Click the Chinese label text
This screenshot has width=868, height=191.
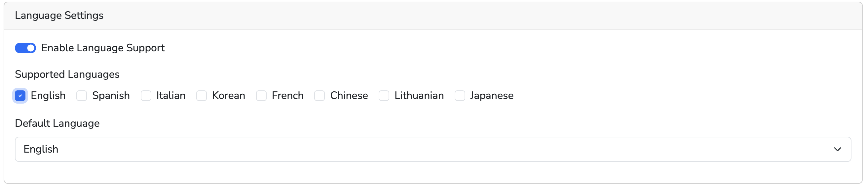[349, 96]
